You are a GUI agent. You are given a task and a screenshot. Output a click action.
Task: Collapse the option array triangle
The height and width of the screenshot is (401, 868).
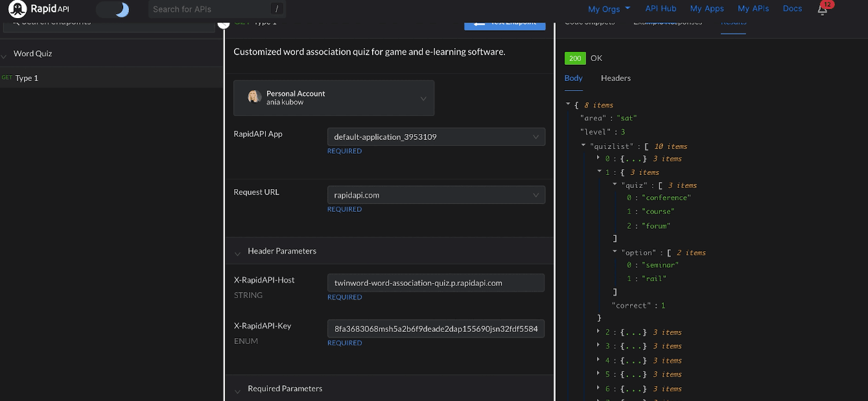pos(615,252)
